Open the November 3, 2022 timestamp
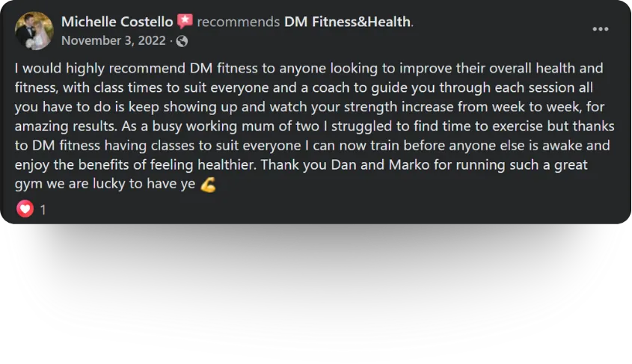 [x=114, y=41]
